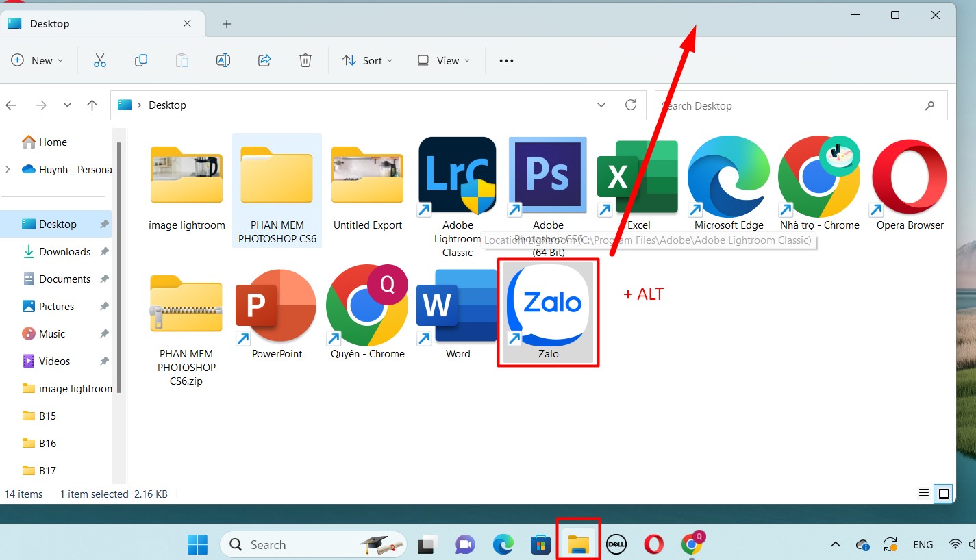Delete the selected Zalo shortcut via toolbar trash icon
Image resolution: width=976 pixels, height=560 pixels.
click(x=305, y=60)
